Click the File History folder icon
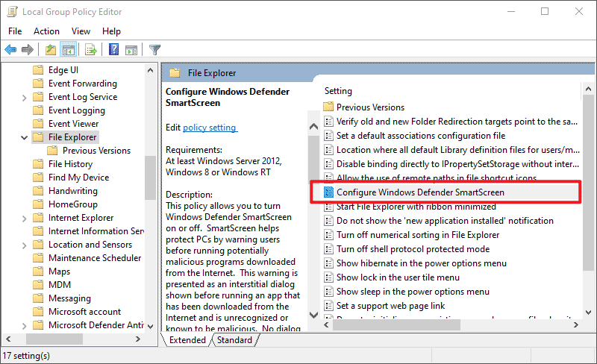This screenshot has height=364, width=597. pos(38,163)
